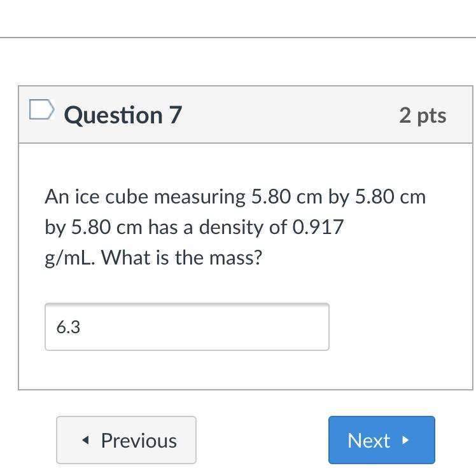Focus the answer field containing 6.3
Viewport: 476px width, 475px height.
(186, 327)
